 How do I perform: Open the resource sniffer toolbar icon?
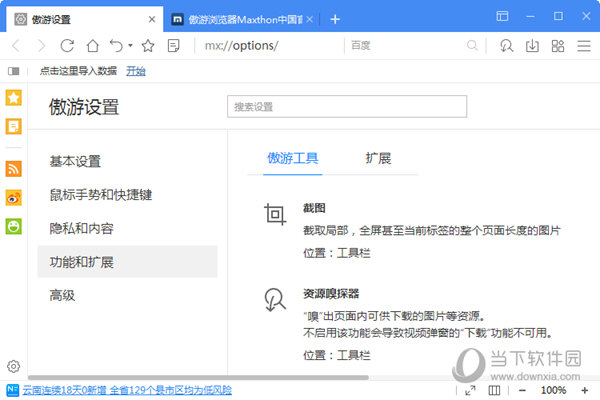point(506,46)
